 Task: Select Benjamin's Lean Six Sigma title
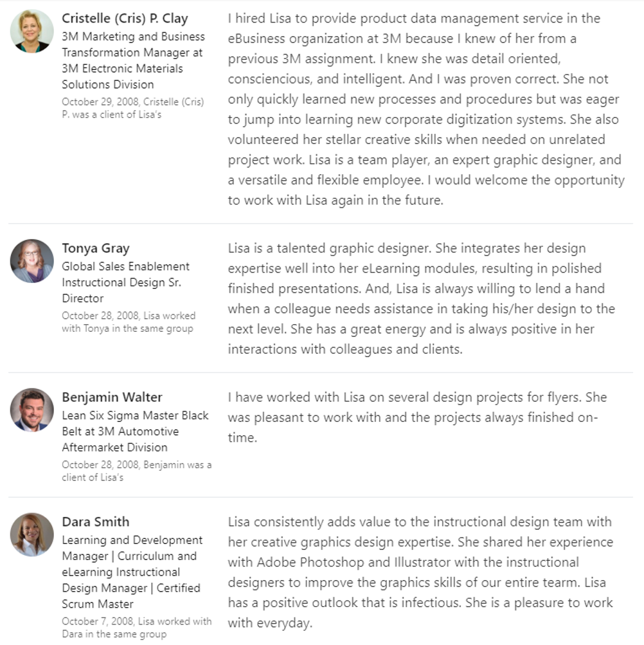135,431
